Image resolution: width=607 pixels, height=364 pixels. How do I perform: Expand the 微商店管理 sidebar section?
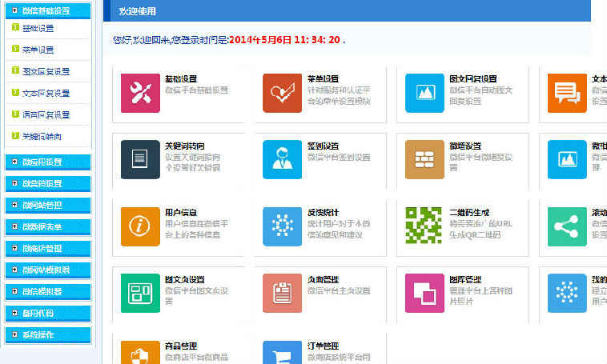48,249
